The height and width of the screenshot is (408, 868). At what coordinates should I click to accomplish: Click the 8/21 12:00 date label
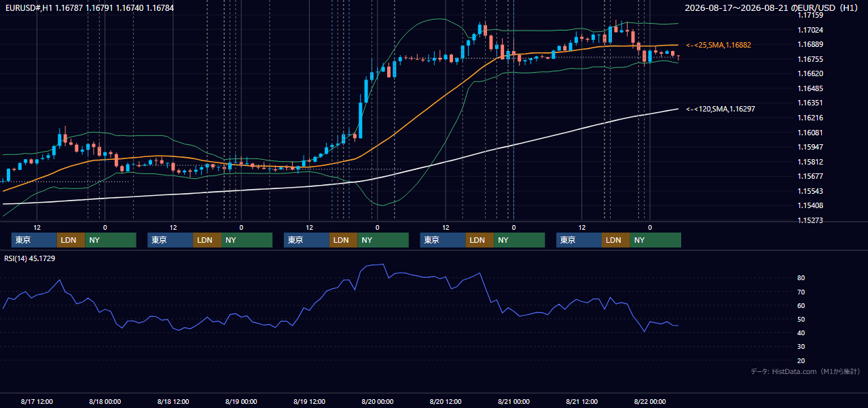click(581, 401)
